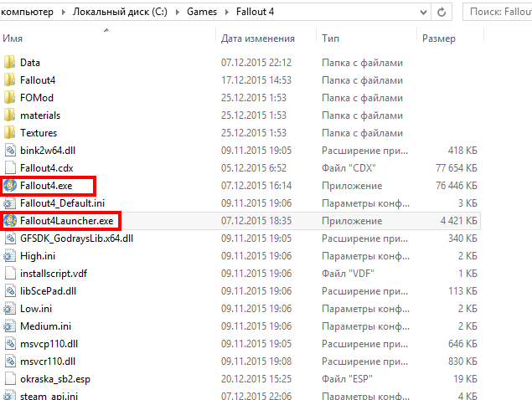Expand the chevron after Локальный диск (C:)
532x400 pixels.
[178, 13]
